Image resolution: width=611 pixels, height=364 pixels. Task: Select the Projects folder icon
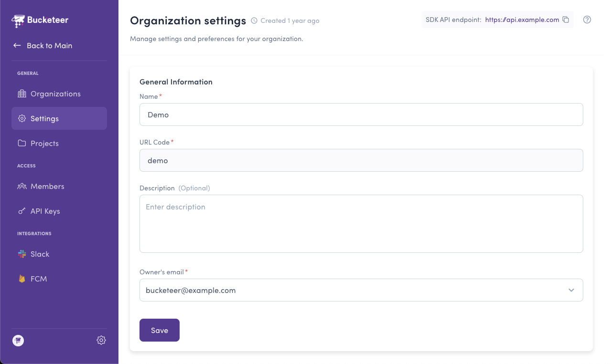pyautogui.click(x=22, y=143)
